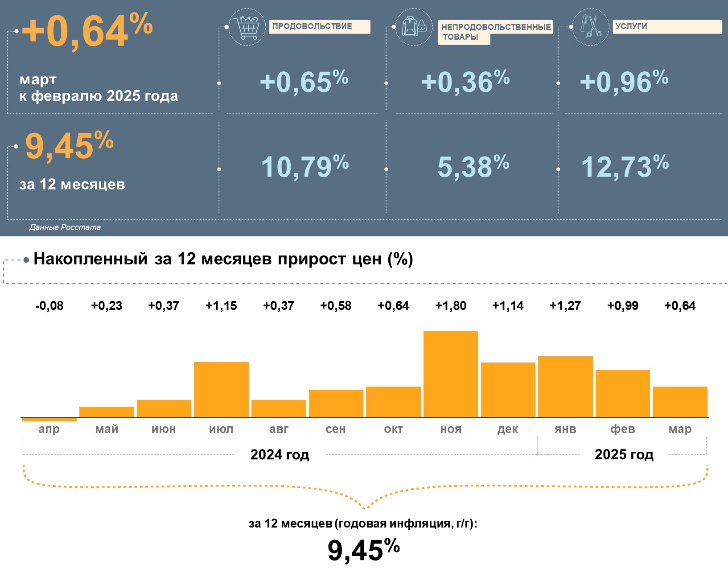
Task: Click the tallest orange bar for November
Action: [x=450, y=374]
